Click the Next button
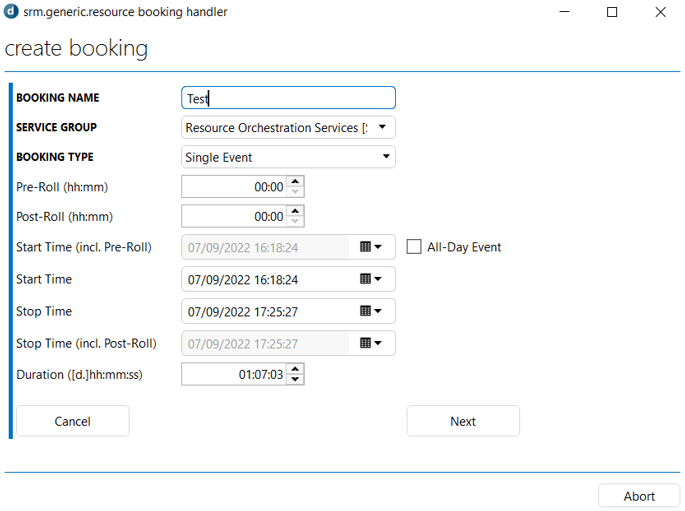Viewport: 685px width, 511px height. 463,421
